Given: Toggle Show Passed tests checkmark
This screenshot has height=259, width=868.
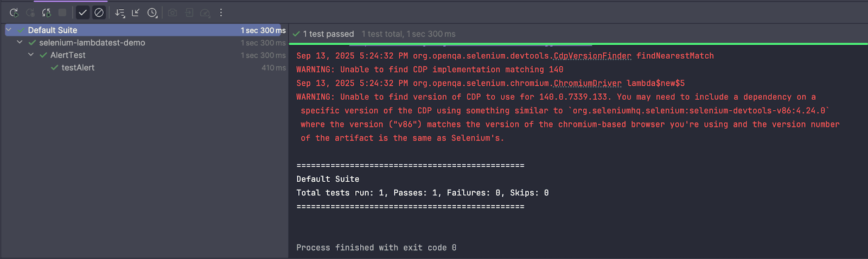Looking at the screenshot, I should (82, 12).
